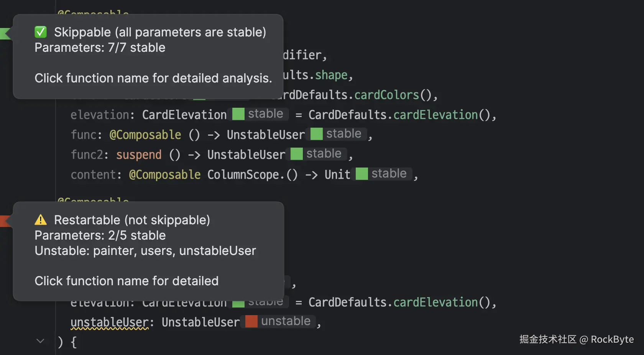Click the green skippable gutter marker
This screenshot has height=355, width=644.
[x=5, y=33]
